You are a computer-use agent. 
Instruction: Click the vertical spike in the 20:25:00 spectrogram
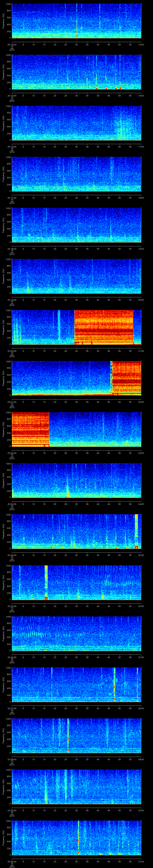tap(46, 582)
